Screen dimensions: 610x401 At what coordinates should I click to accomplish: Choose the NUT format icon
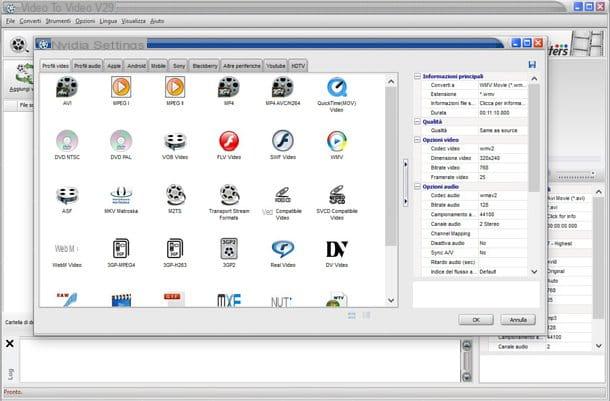[x=282, y=302]
